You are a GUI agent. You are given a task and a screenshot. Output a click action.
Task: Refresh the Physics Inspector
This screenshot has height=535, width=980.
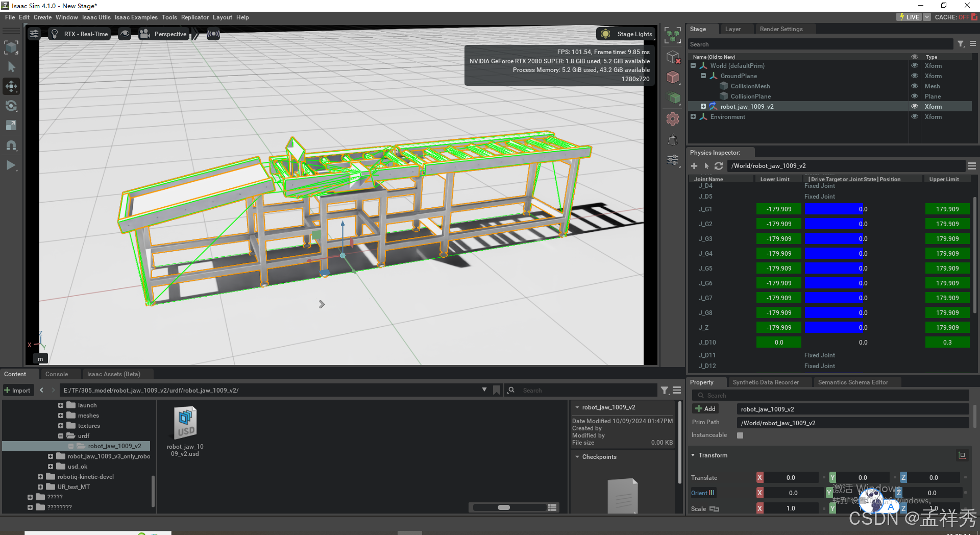click(719, 166)
